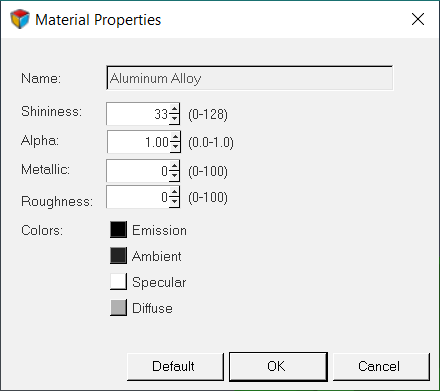This screenshot has width=440, height=391.
Task: Open the Diffuse color swatch
Action: point(118,307)
